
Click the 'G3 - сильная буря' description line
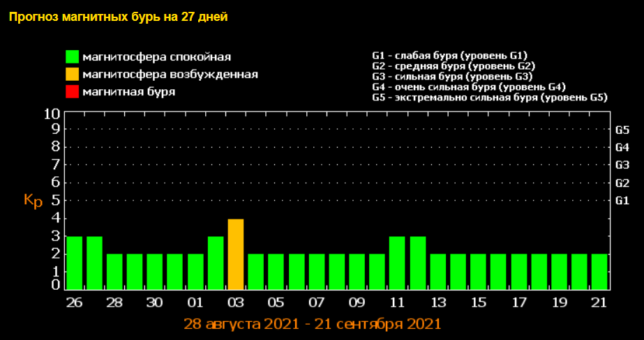[453, 76]
